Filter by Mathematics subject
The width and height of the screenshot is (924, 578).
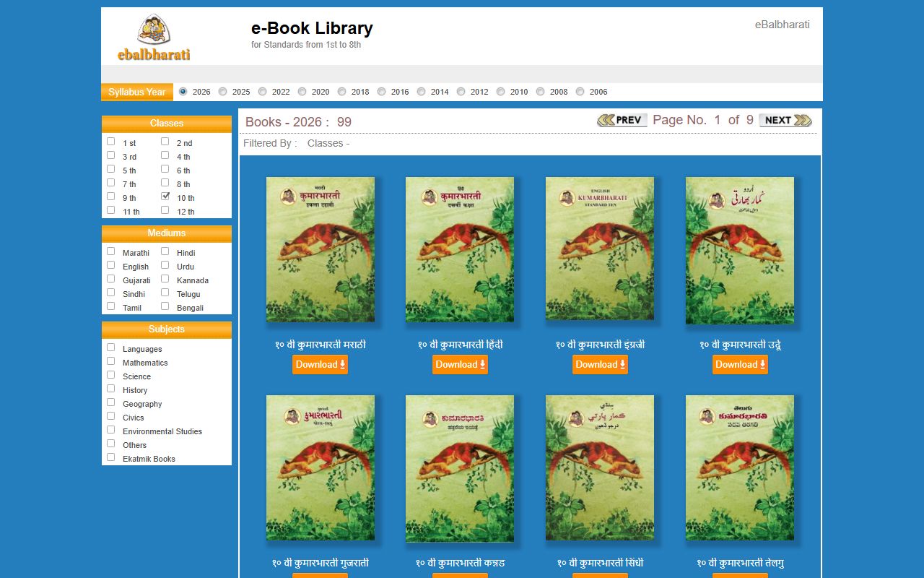pos(111,361)
